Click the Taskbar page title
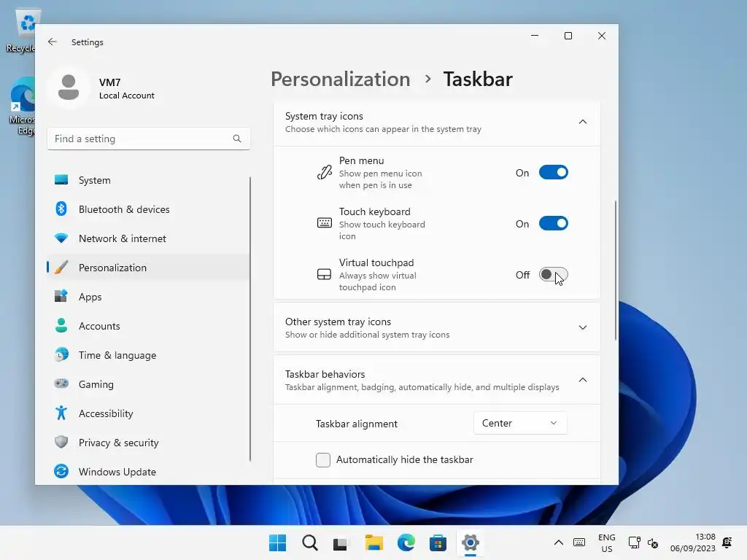This screenshot has width=747, height=560. (478, 79)
